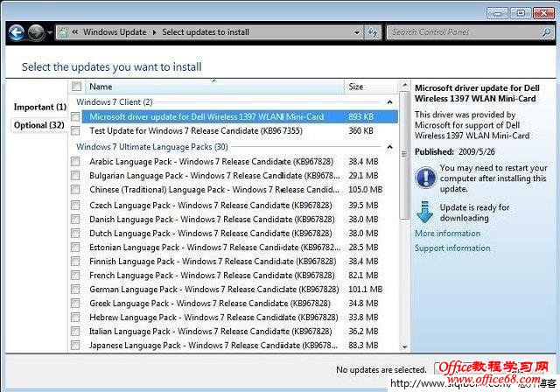Sort list by Size column header
The width and height of the screenshot is (560, 392).
(x=371, y=87)
